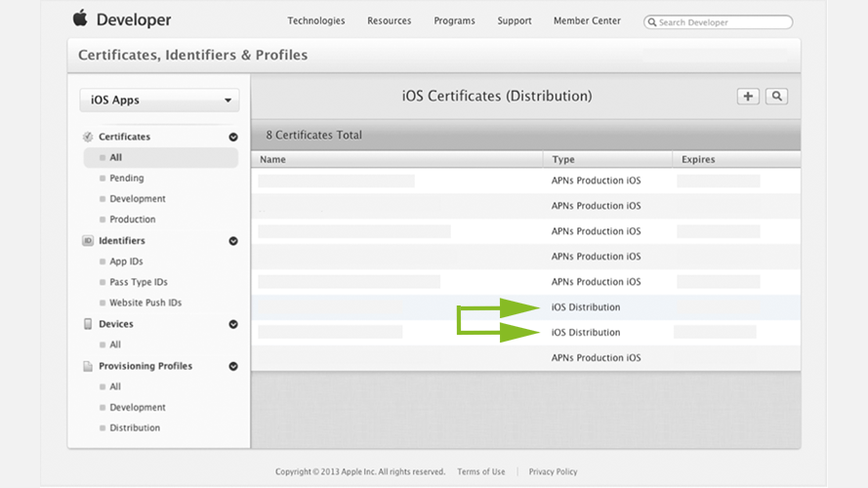Select Development under Provisioning Profiles

(x=138, y=407)
